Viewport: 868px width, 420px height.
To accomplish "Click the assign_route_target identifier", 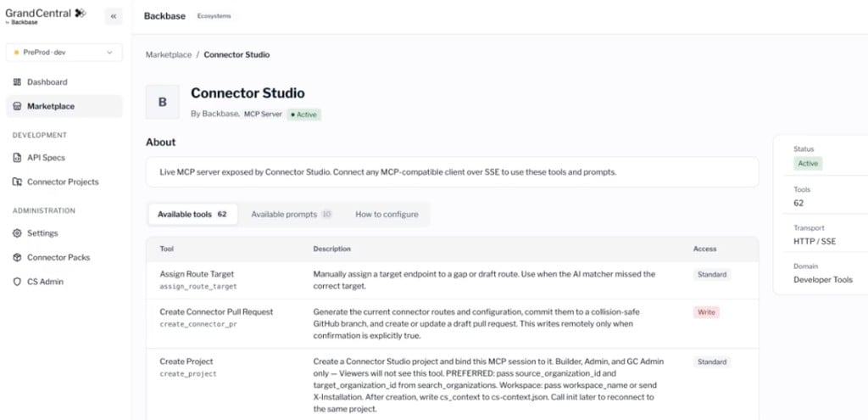I will click(x=198, y=287).
